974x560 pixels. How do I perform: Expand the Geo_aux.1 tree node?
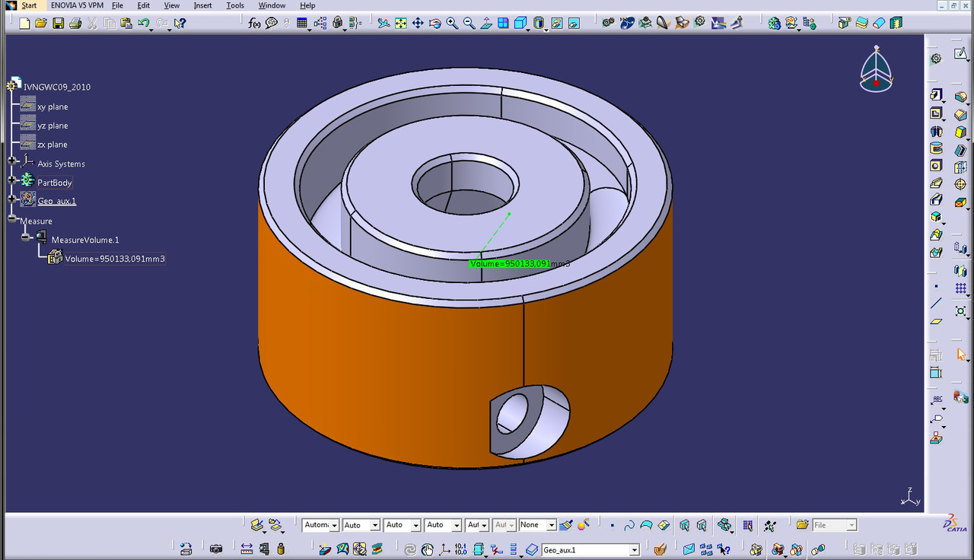pyautogui.click(x=12, y=199)
